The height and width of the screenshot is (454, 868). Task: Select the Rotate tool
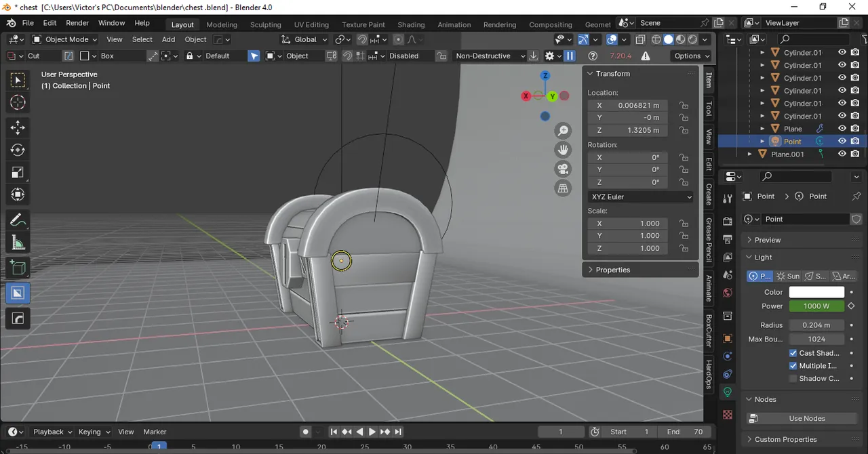tap(18, 150)
